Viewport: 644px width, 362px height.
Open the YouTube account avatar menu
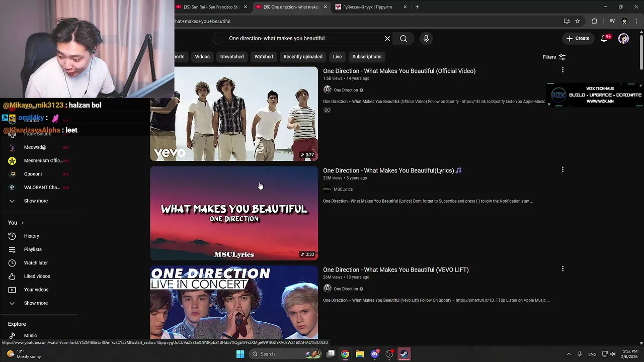click(623, 38)
